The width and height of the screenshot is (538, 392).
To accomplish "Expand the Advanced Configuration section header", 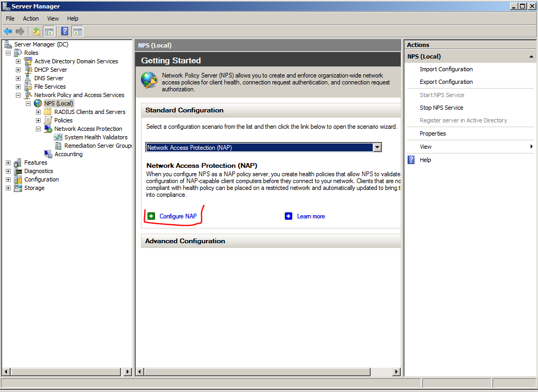I will tap(271, 241).
